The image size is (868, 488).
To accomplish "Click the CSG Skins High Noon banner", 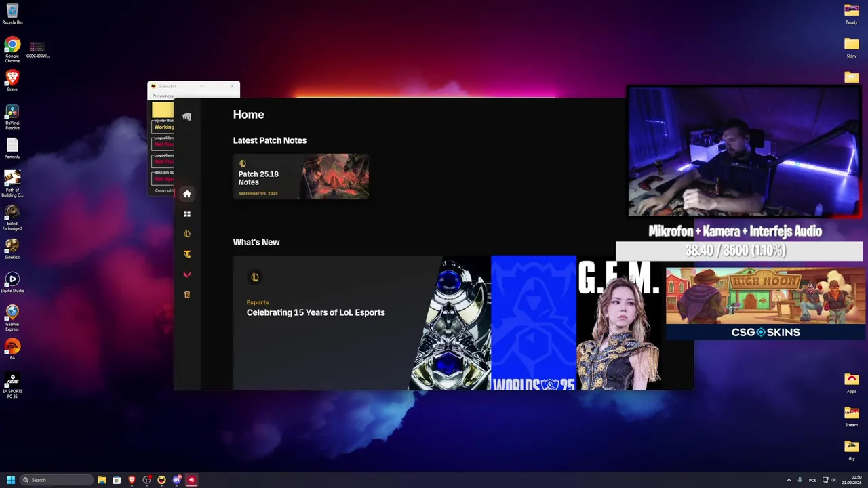I will 765,304.
